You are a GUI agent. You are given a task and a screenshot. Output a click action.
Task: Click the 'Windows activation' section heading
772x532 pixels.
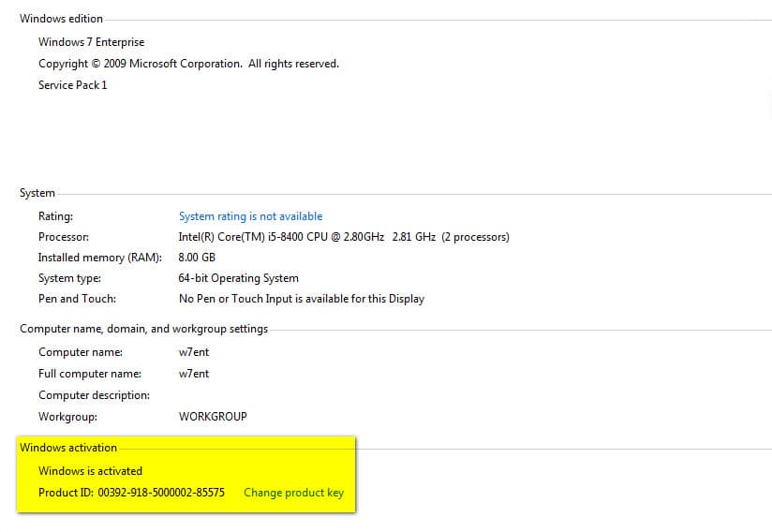coord(68,448)
